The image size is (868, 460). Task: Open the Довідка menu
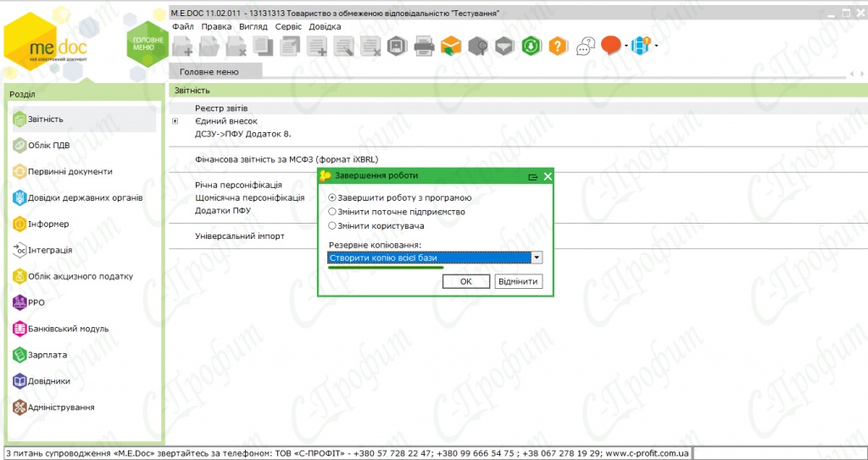325,26
